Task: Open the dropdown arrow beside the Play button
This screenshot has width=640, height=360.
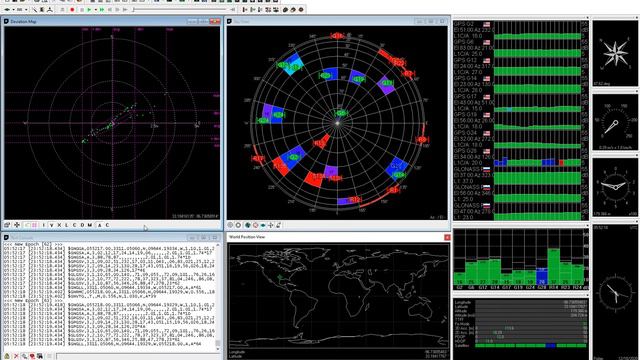Action: coord(96,9)
